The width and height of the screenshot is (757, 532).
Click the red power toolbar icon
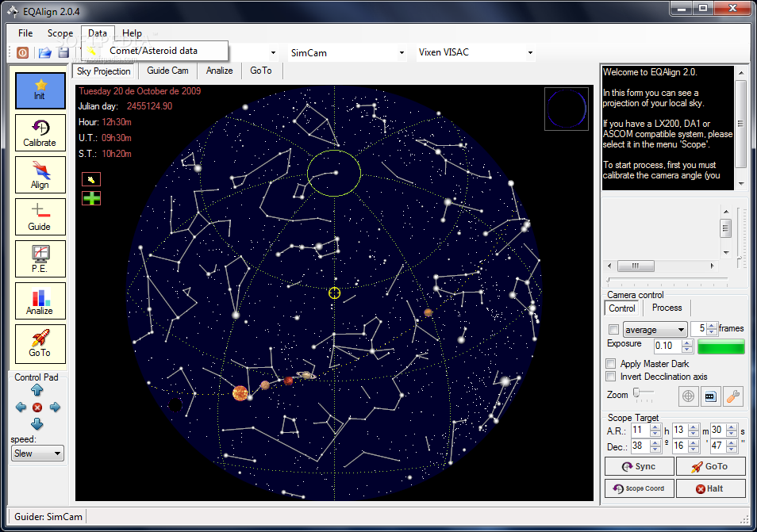[23, 52]
